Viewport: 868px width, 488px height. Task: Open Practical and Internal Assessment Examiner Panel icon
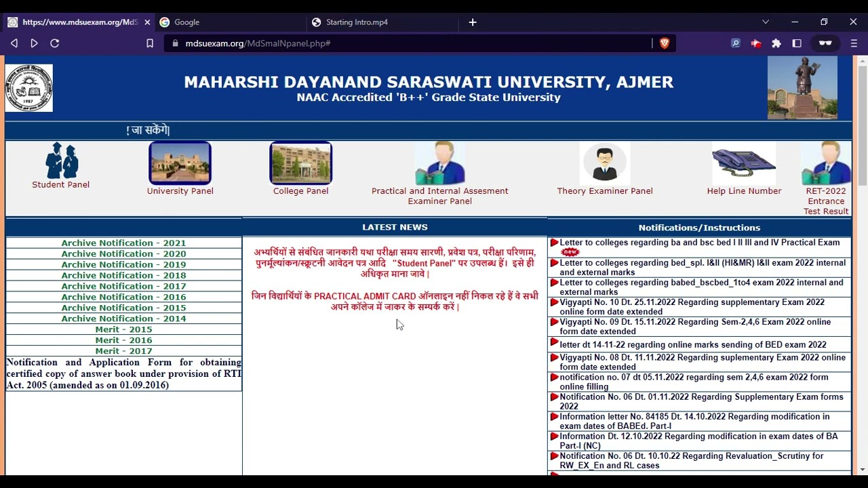[439, 163]
